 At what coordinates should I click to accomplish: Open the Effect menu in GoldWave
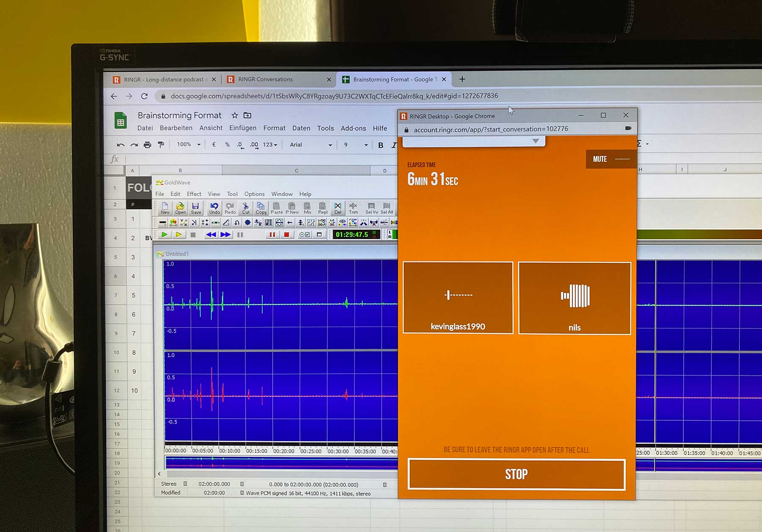click(194, 194)
